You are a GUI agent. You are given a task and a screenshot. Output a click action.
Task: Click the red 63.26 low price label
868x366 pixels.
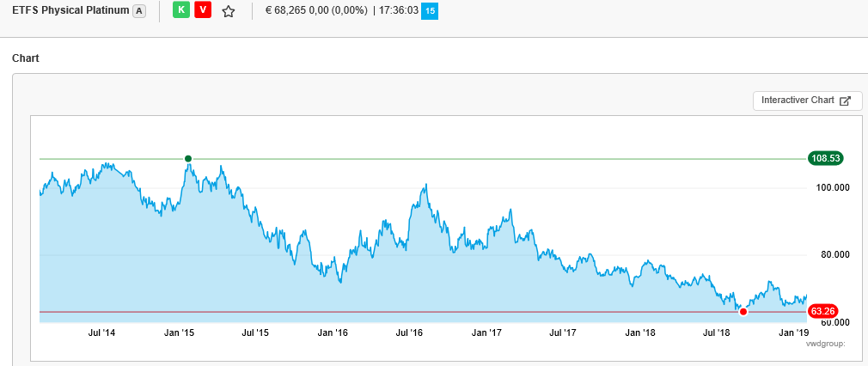(x=822, y=311)
